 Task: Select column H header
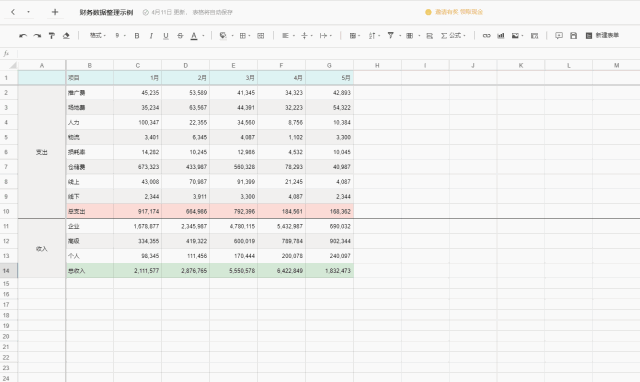point(377,65)
